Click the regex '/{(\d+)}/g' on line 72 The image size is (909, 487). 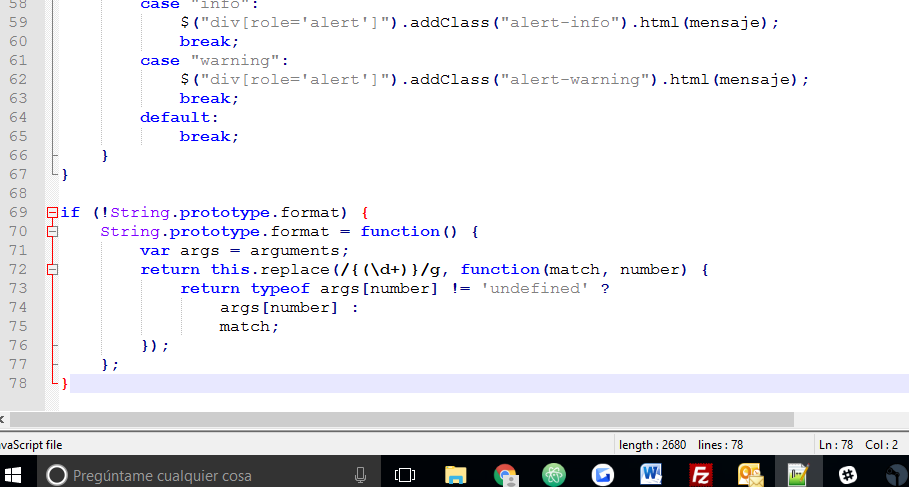coord(391,270)
